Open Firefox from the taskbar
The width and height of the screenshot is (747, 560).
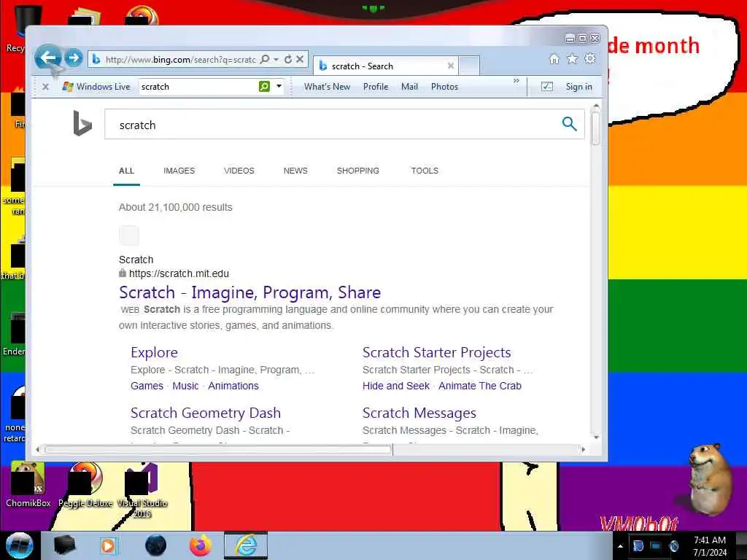[201, 545]
